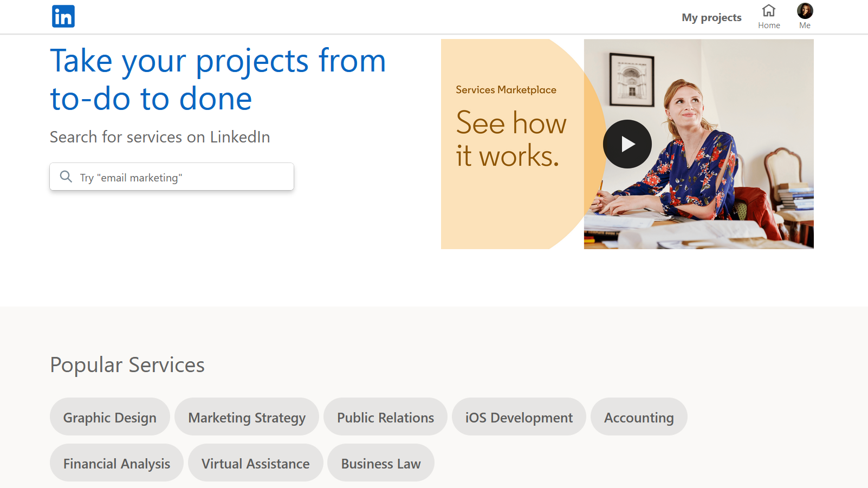The height and width of the screenshot is (488, 868).
Task: Open the Me profile avatar menu
Action: click(805, 11)
